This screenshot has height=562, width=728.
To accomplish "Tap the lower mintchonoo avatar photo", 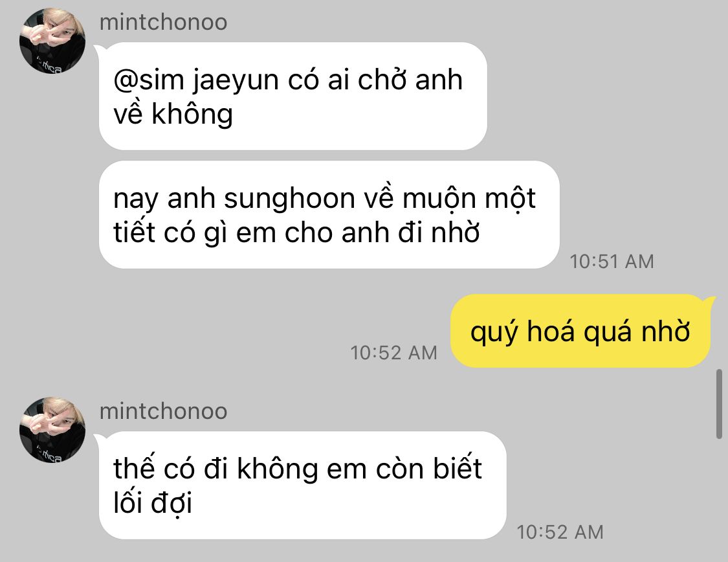I will pyautogui.click(x=52, y=430).
